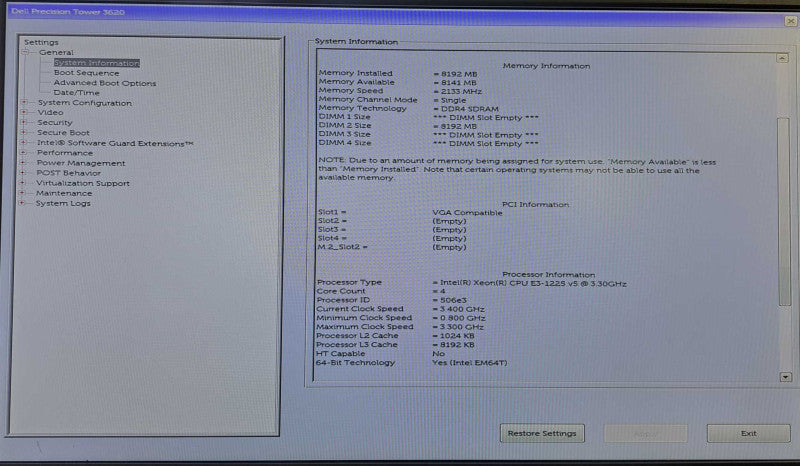Select System Information in the tree

pyautogui.click(x=96, y=63)
